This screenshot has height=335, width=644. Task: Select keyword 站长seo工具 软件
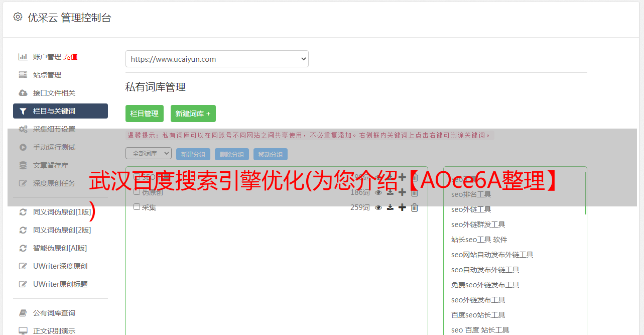pos(479,240)
